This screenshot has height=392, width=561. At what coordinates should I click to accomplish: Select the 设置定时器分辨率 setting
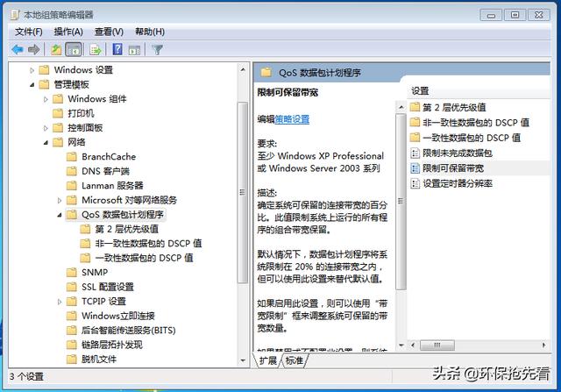click(x=457, y=183)
